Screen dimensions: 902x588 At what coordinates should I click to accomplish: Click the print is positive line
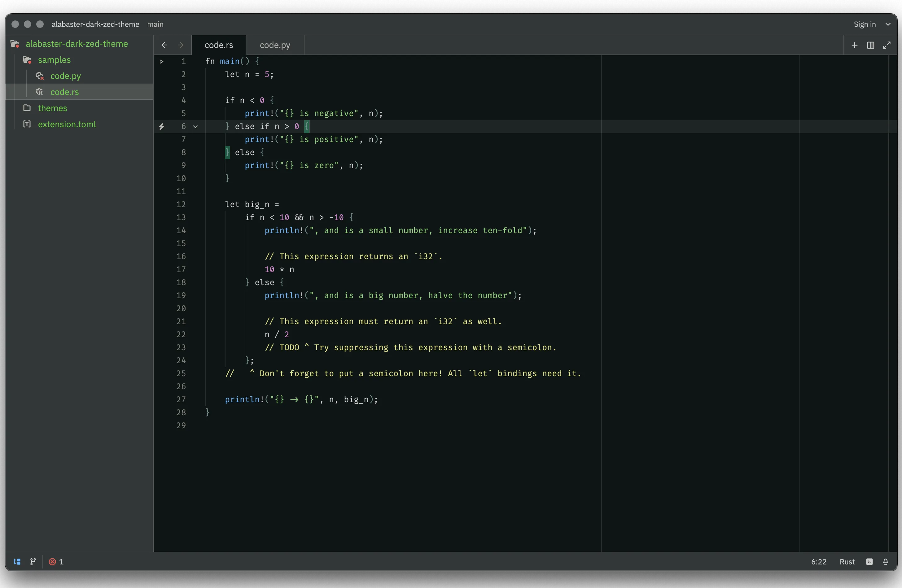pyautogui.click(x=314, y=139)
